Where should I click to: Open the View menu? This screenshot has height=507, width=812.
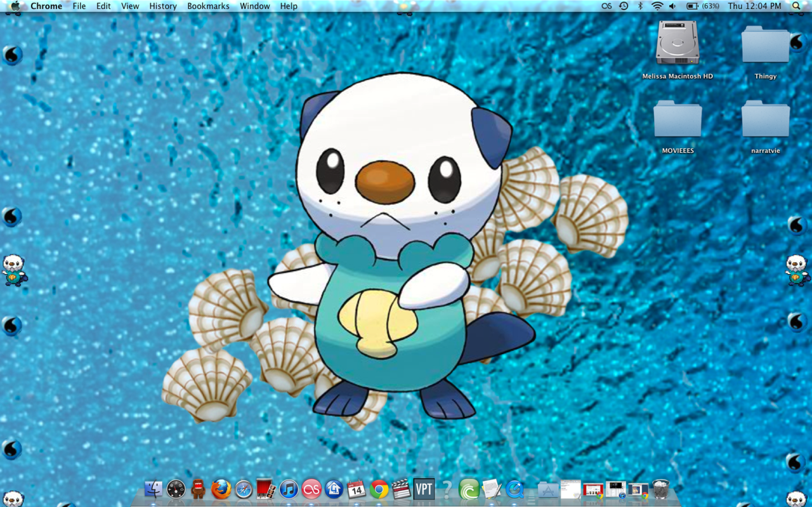[x=130, y=6]
